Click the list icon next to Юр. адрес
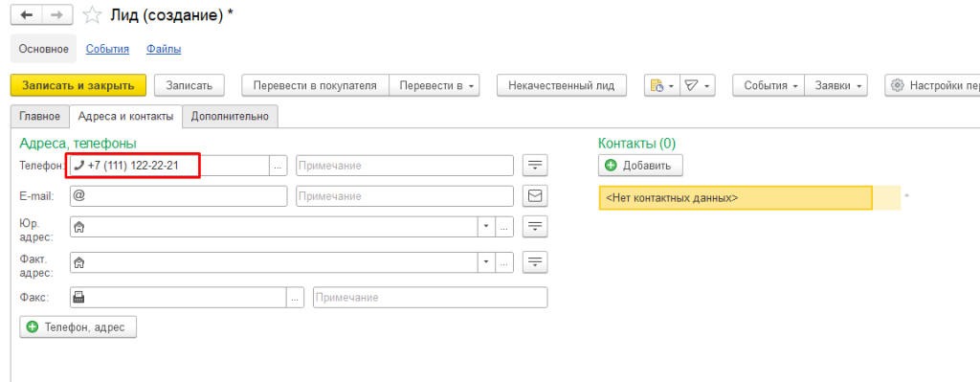This screenshot has width=980, height=382. (x=535, y=226)
